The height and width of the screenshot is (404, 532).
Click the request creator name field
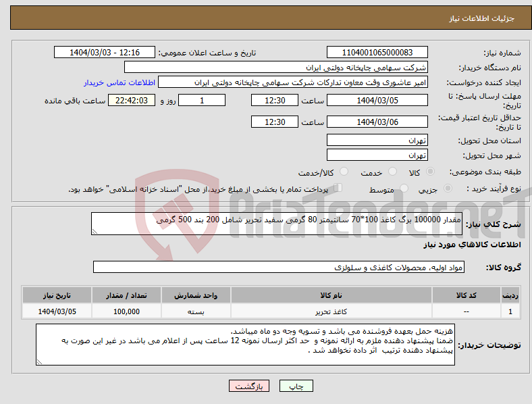[x=293, y=82]
